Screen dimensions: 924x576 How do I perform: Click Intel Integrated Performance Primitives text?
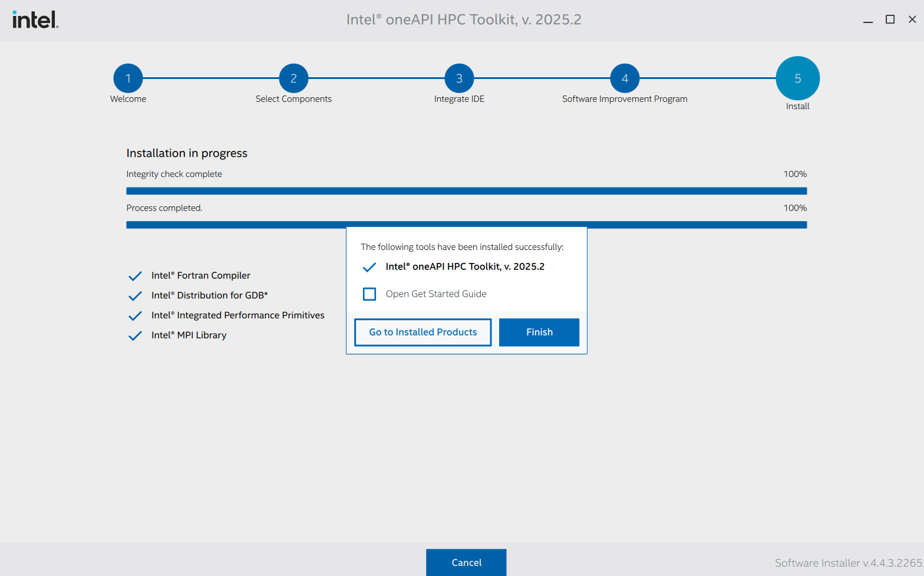pos(237,315)
